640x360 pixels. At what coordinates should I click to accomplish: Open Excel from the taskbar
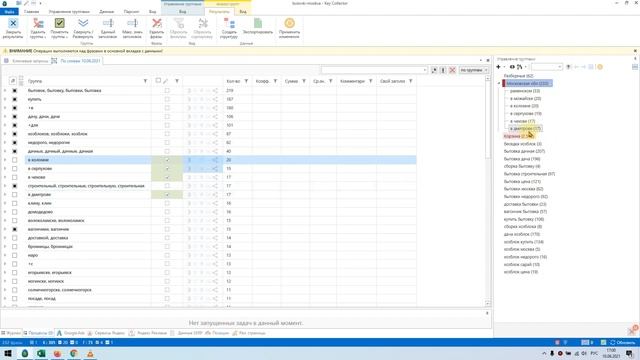click(41, 353)
